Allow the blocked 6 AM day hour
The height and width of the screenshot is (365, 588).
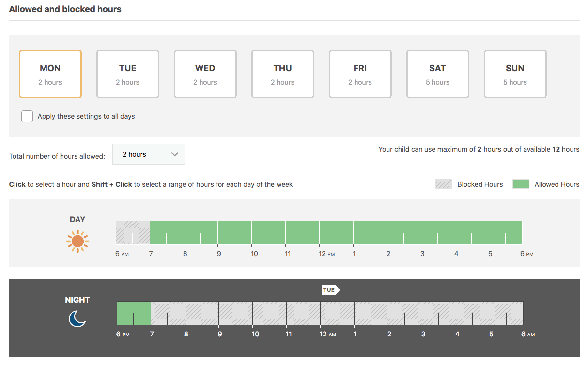point(133,233)
